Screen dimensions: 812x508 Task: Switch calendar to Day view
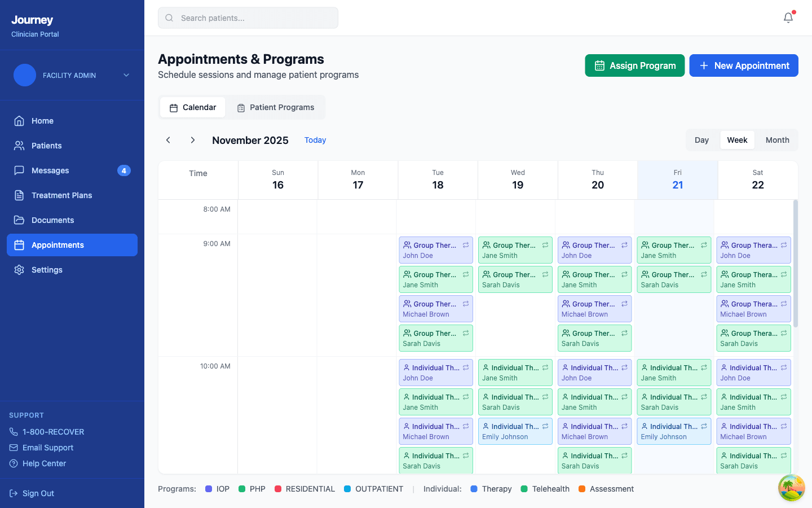702,139
